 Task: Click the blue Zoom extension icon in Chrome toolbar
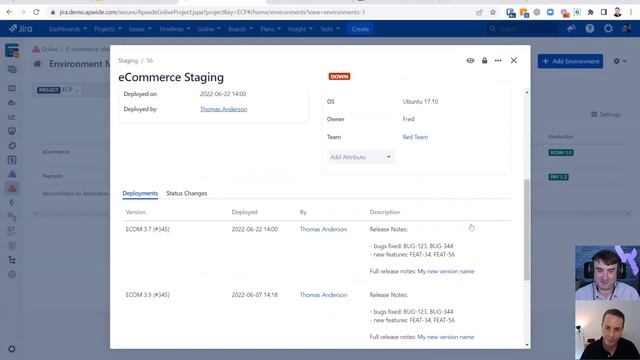tap(550, 12)
